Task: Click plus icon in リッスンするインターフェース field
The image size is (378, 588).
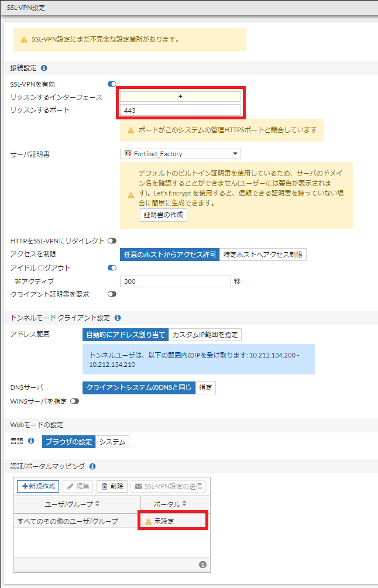Action: point(180,97)
